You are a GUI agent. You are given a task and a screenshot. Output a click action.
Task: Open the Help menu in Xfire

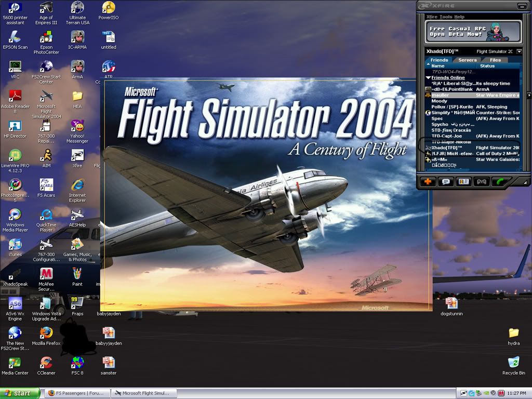(x=459, y=17)
